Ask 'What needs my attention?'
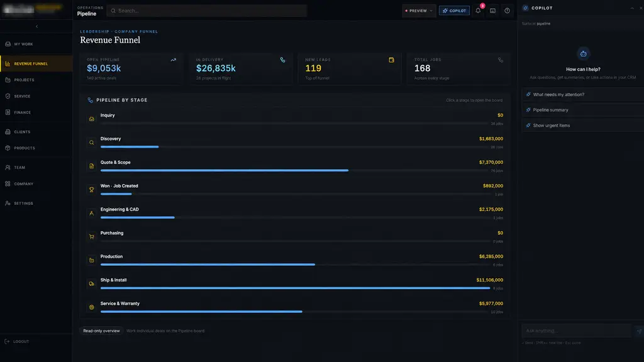The width and height of the screenshot is (644, 362). coord(583,94)
